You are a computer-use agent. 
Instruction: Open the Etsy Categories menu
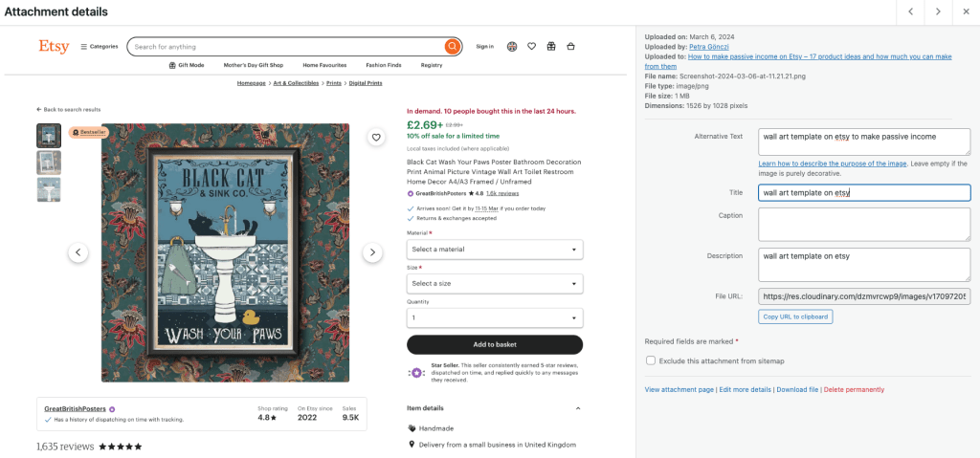point(100,46)
